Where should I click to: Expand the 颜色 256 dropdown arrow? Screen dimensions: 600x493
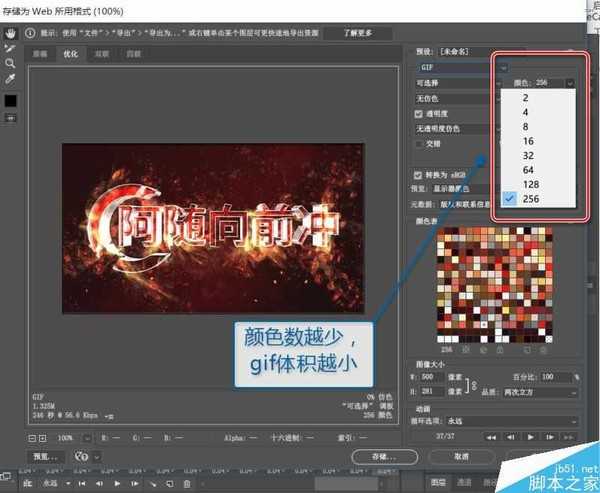coord(570,85)
